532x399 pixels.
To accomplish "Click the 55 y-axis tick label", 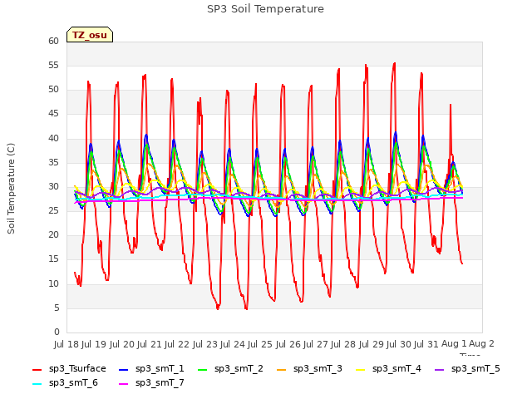I will tap(53, 66).
